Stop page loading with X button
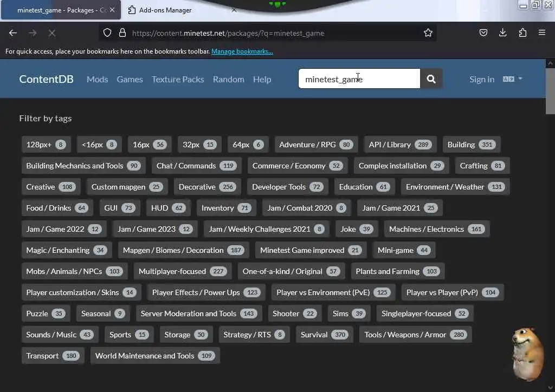555x392 pixels. [x=52, y=33]
